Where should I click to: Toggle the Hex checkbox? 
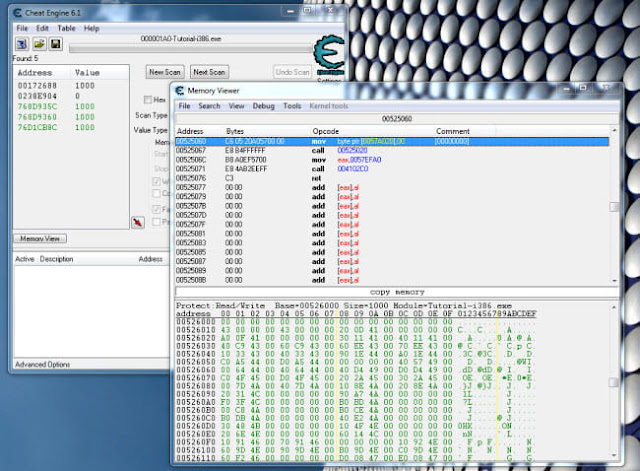[x=148, y=100]
